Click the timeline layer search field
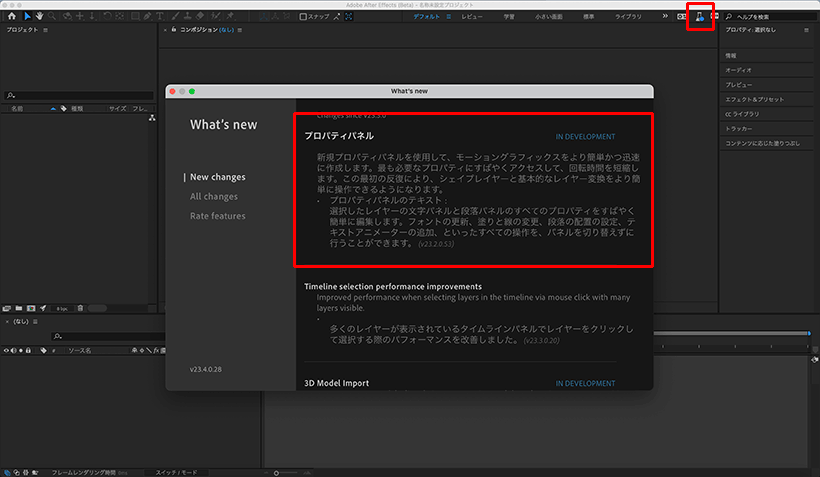 109,336
